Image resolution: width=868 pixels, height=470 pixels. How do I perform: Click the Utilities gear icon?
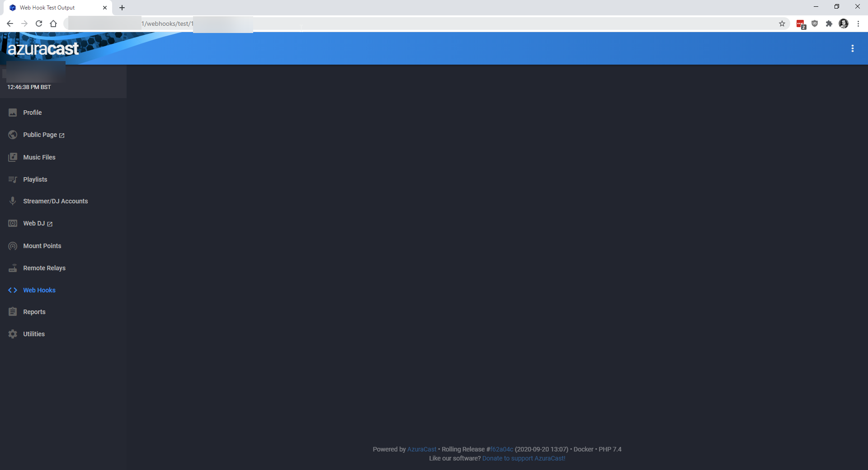[13, 334]
